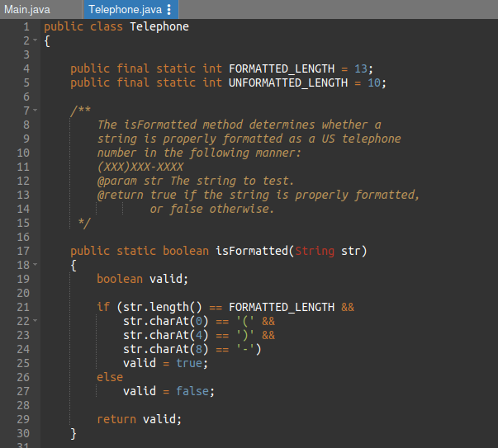This screenshot has height=448, width=498.
Task: Collapse the class body fold at line 2
Action: (x=36, y=40)
